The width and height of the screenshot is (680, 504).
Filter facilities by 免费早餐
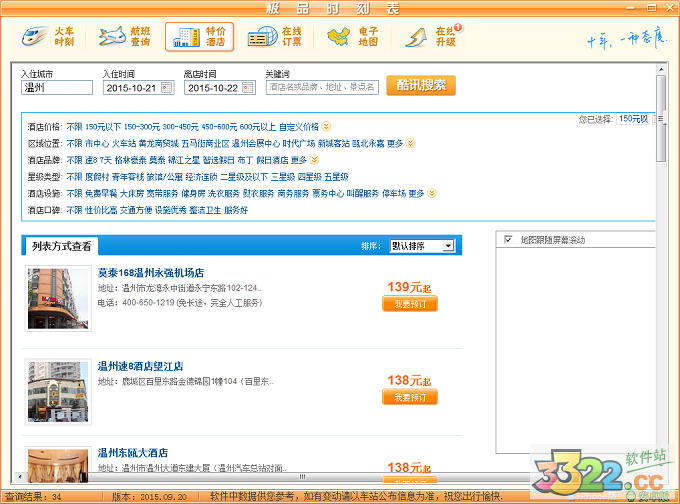(101, 193)
